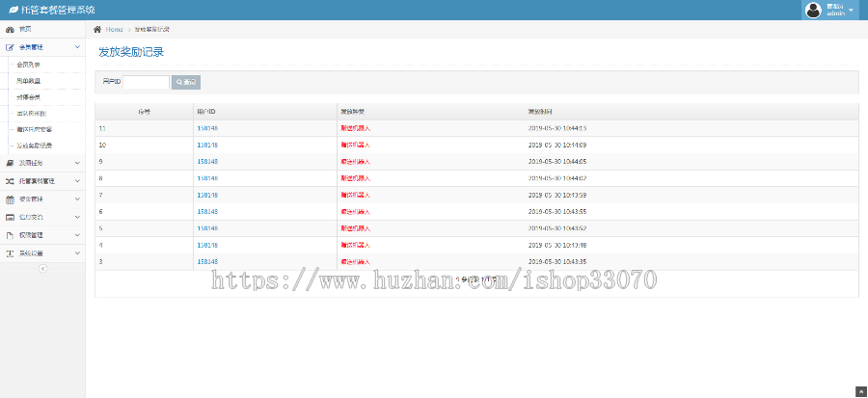Expand the chevron on the calendar icon row

point(77,199)
